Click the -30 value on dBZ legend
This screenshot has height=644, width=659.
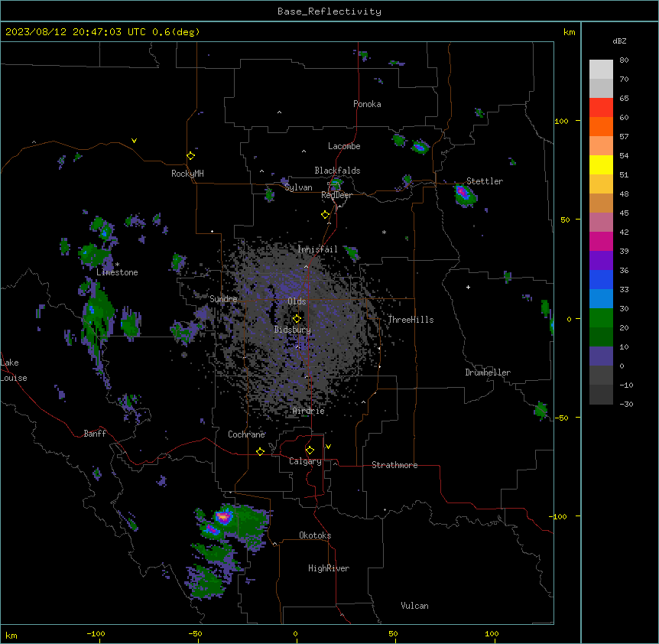[626, 404]
